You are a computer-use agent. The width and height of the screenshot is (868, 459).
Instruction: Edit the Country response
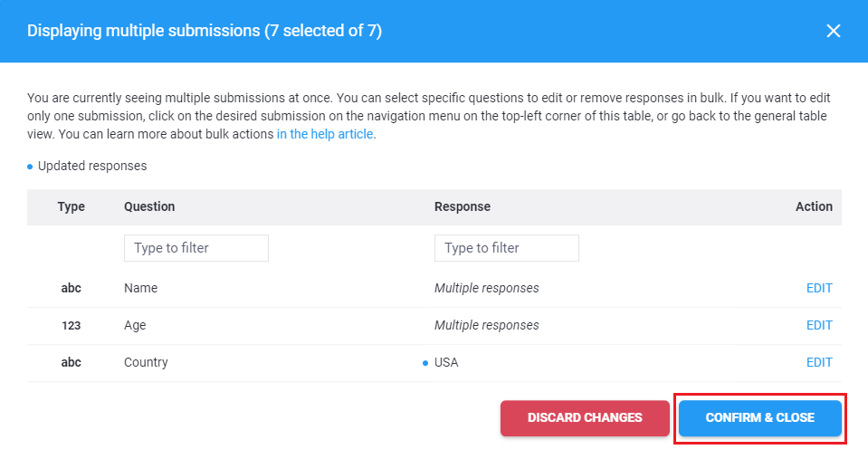pyautogui.click(x=818, y=362)
